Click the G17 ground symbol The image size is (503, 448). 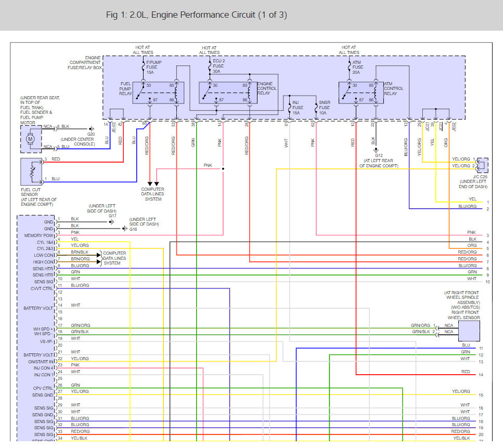[x=111, y=222]
